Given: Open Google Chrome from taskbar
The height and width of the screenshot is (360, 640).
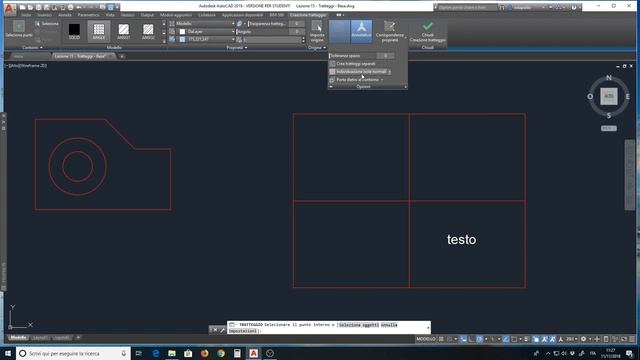Looking at the screenshot, I should (x=221, y=353).
